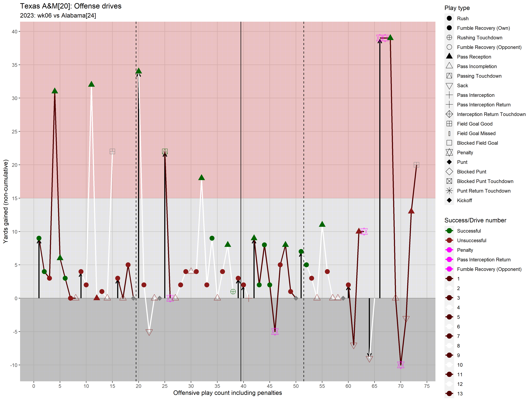The height and width of the screenshot is (399, 532).
Task: Click the Pass Reception triangle legend icon
Action: (449, 56)
